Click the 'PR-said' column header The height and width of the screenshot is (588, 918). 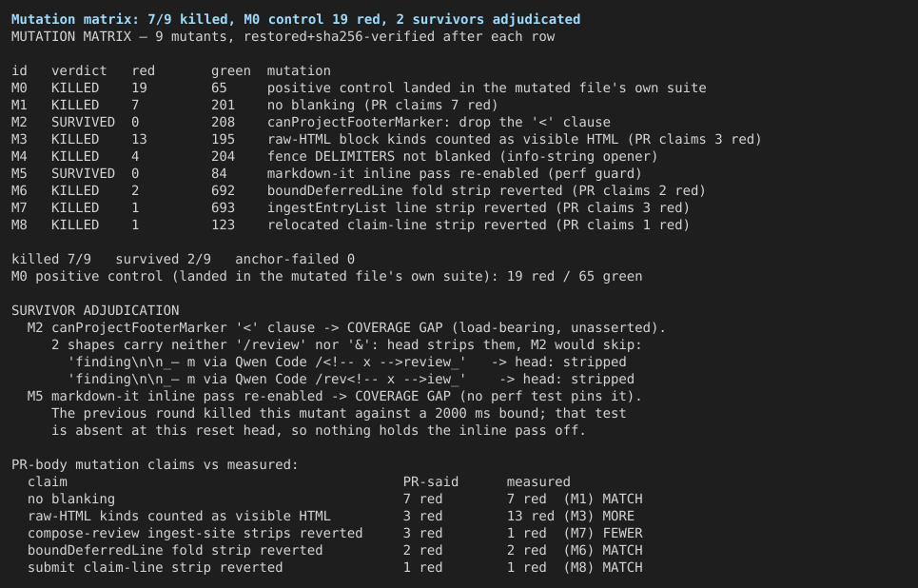tap(431, 482)
